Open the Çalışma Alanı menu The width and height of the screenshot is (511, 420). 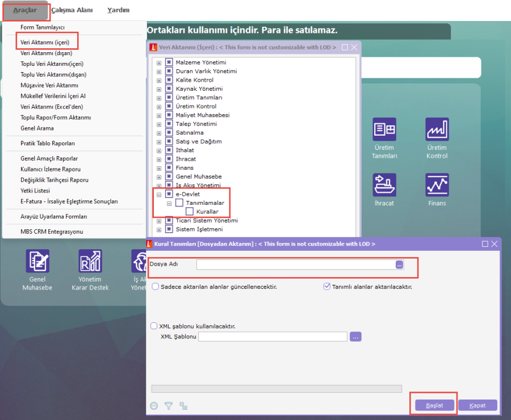[72, 10]
